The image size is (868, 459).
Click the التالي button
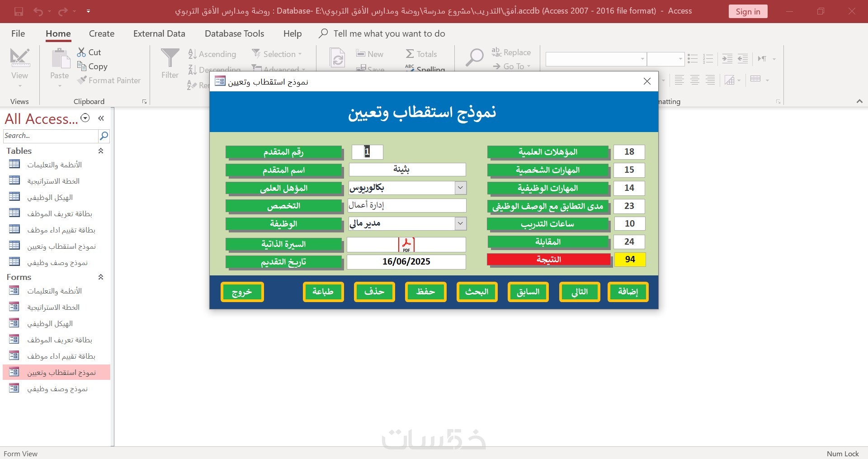point(580,292)
